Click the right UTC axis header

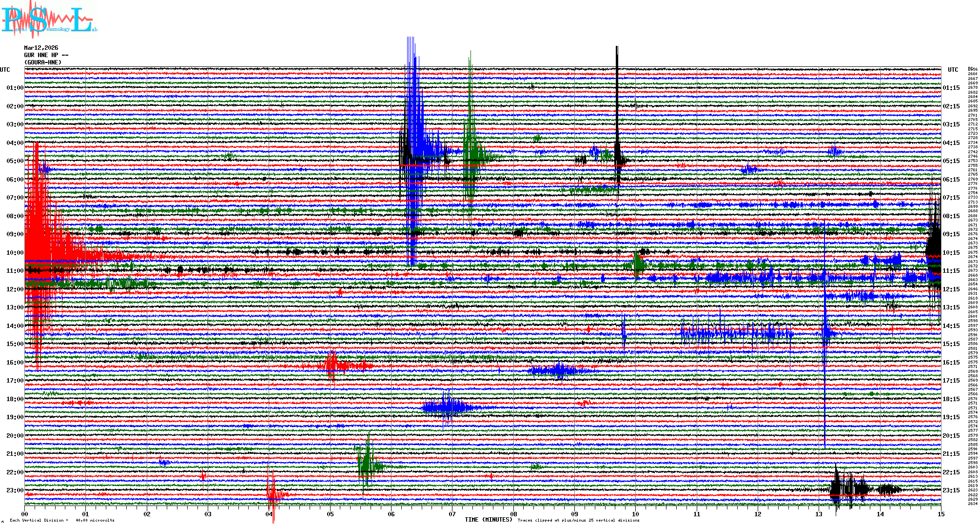coord(953,70)
